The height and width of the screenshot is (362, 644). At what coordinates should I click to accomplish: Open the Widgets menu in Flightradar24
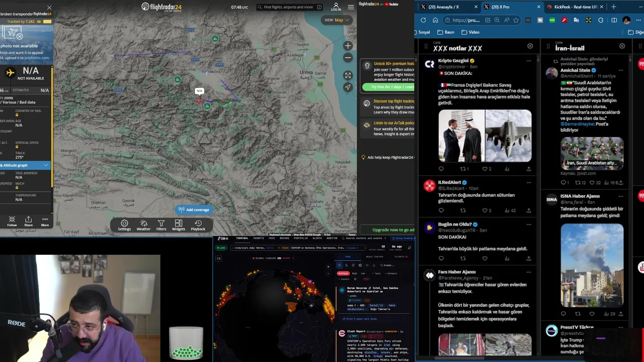pyautogui.click(x=178, y=225)
